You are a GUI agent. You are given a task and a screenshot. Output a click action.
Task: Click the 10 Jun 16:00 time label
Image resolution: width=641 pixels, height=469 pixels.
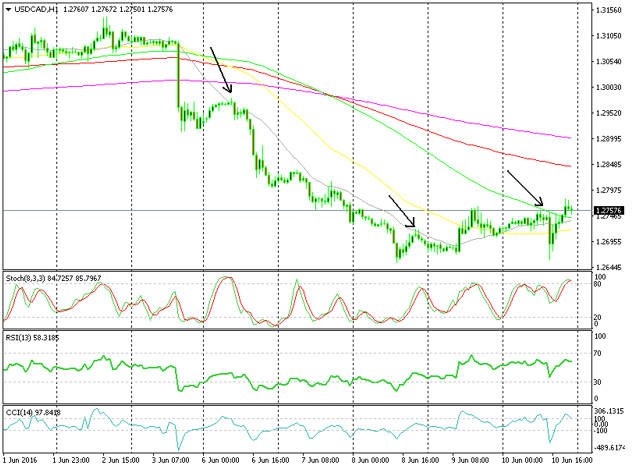pyautogui.click(x=572, y=460)
